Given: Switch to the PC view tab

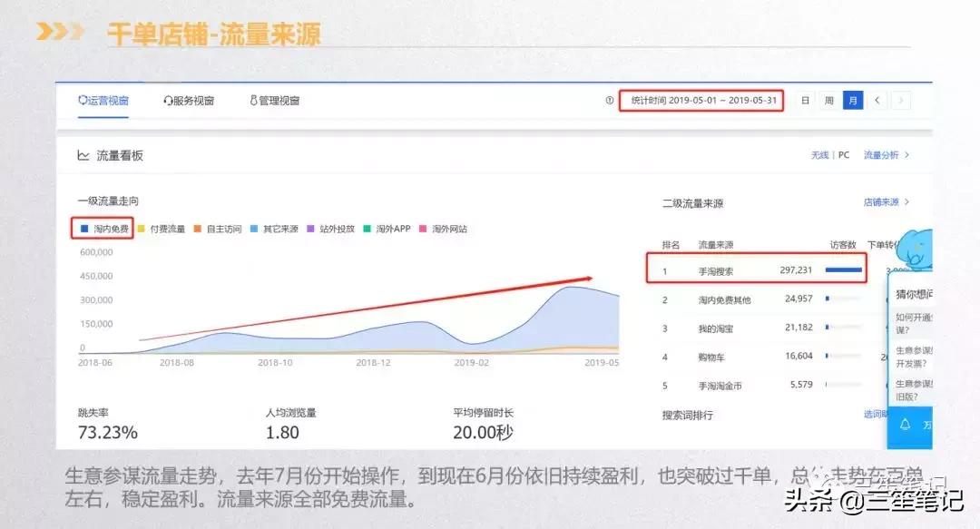Looking at the screenshot, I should point(843,154).
